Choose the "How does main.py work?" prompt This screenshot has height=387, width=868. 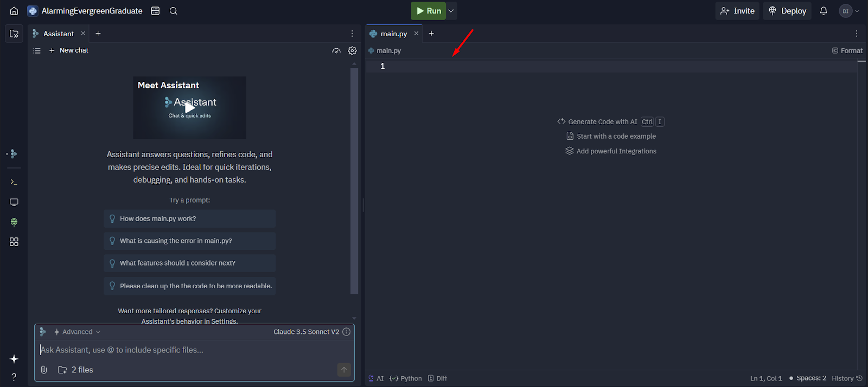(190, 219)
